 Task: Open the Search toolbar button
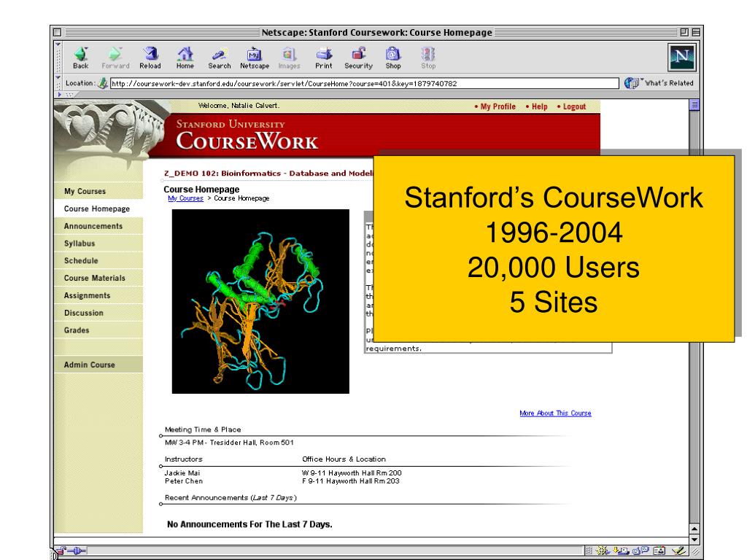click(x=219, y=58)
